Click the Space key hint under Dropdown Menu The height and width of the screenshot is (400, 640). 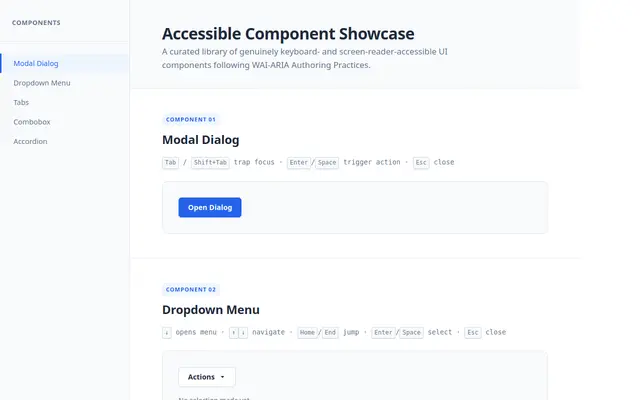(x=411, y=332)
